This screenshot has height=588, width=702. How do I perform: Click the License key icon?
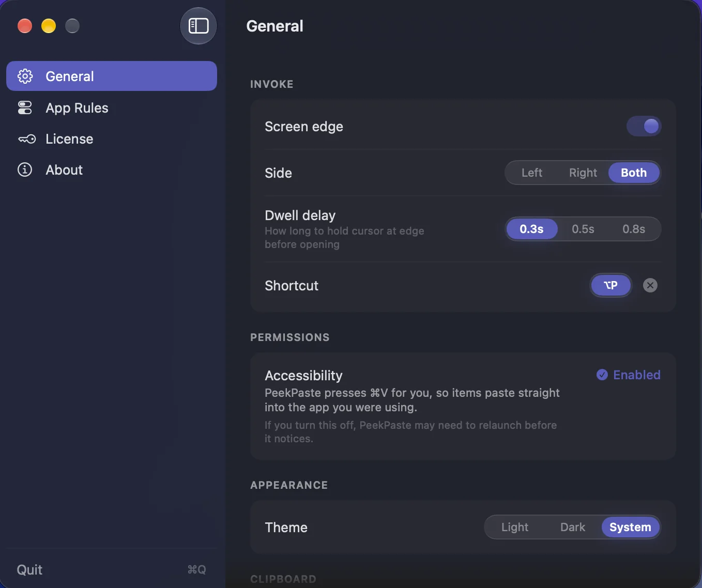tap(27, 139)
